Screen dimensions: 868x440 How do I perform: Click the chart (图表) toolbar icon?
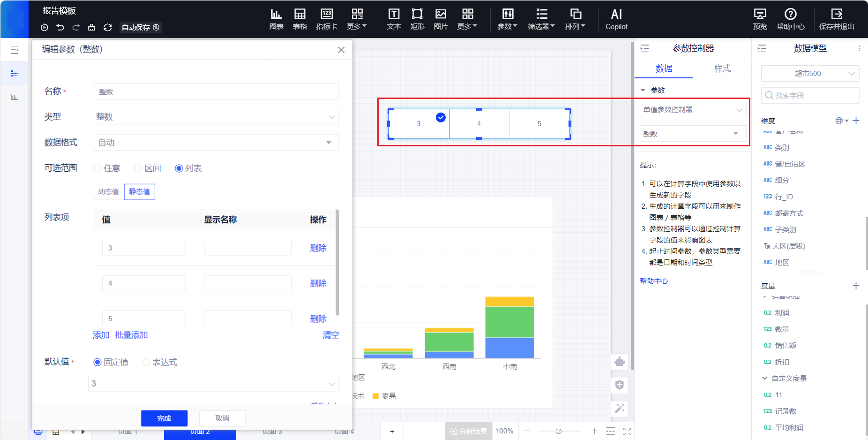click(x=276, y=19)
